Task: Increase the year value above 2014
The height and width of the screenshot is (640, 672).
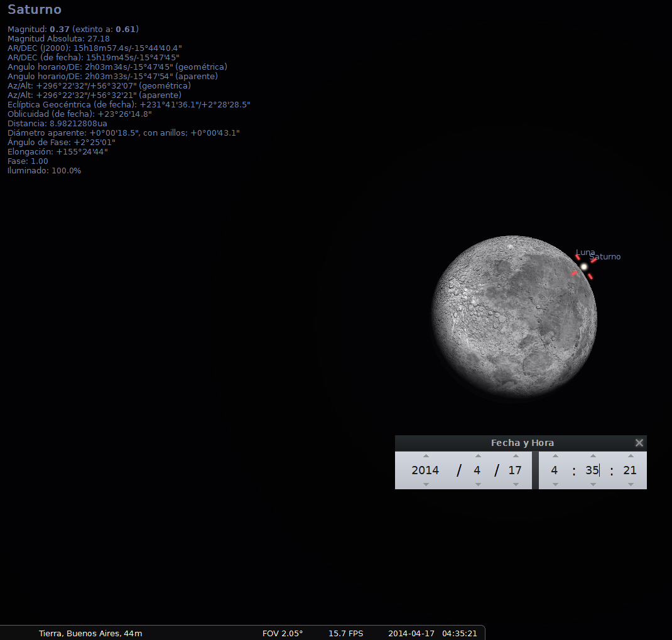Action: 426,456
